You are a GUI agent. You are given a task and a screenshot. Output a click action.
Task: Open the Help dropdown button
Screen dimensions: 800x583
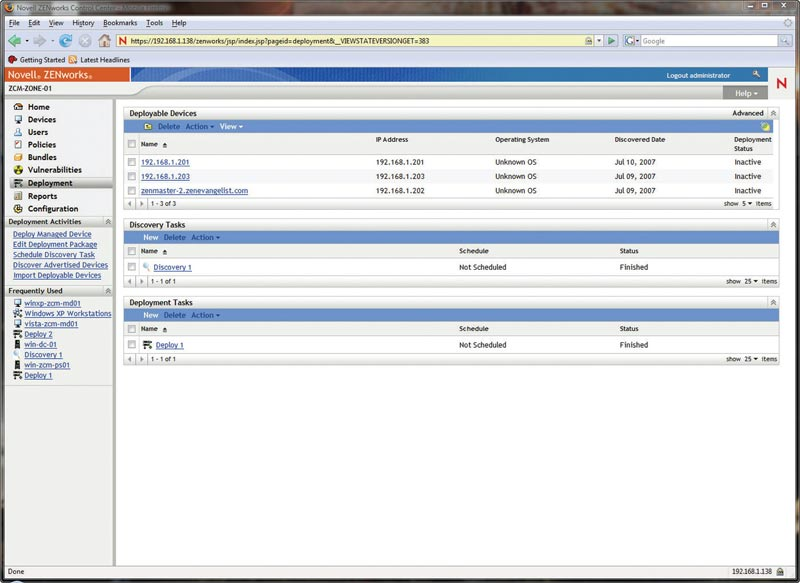pyautogui.click(x=745, y=93)
